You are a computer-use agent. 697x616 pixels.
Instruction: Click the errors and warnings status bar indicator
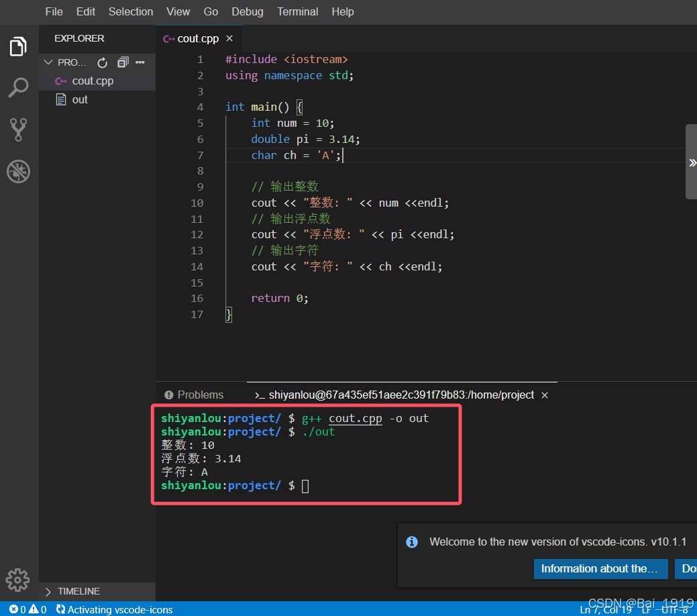[x=28, y=610]
